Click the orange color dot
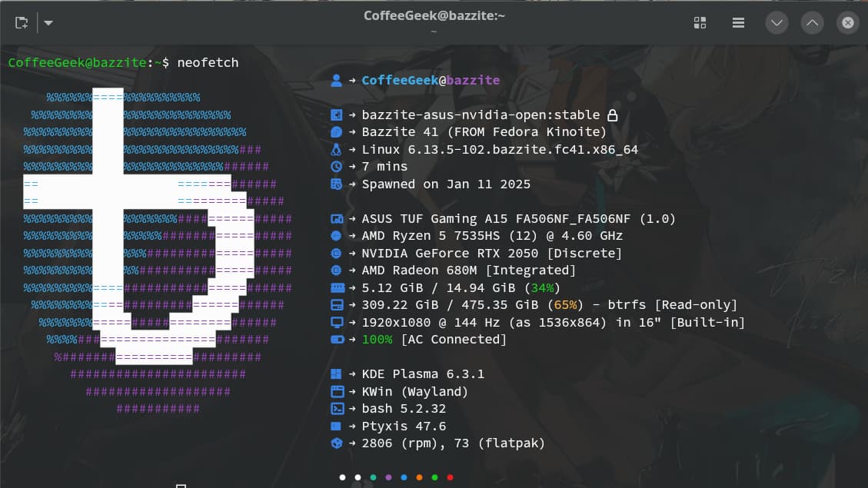Image resolution: width=868 pixels, height=488 pixels. 419,477
